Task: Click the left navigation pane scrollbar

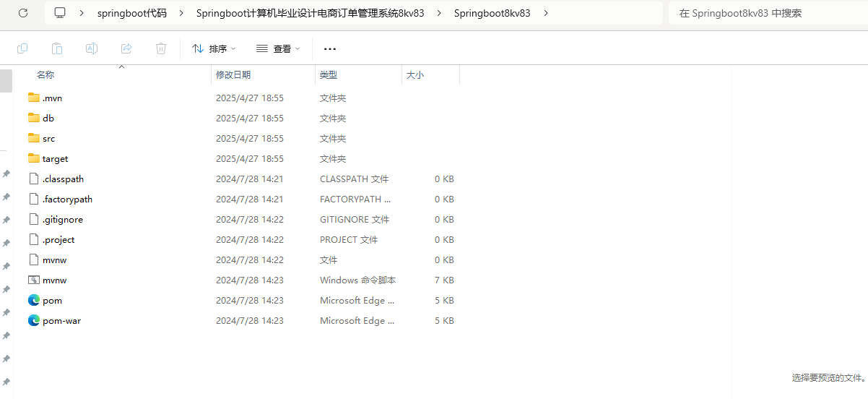Action: click(x=6, y=81)
